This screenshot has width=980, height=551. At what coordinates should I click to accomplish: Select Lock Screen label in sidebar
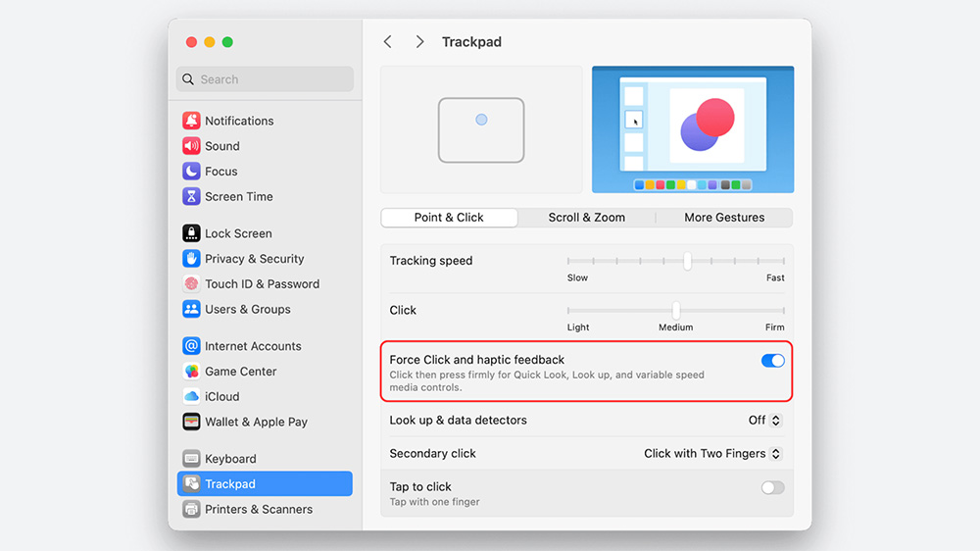[238, 233]
